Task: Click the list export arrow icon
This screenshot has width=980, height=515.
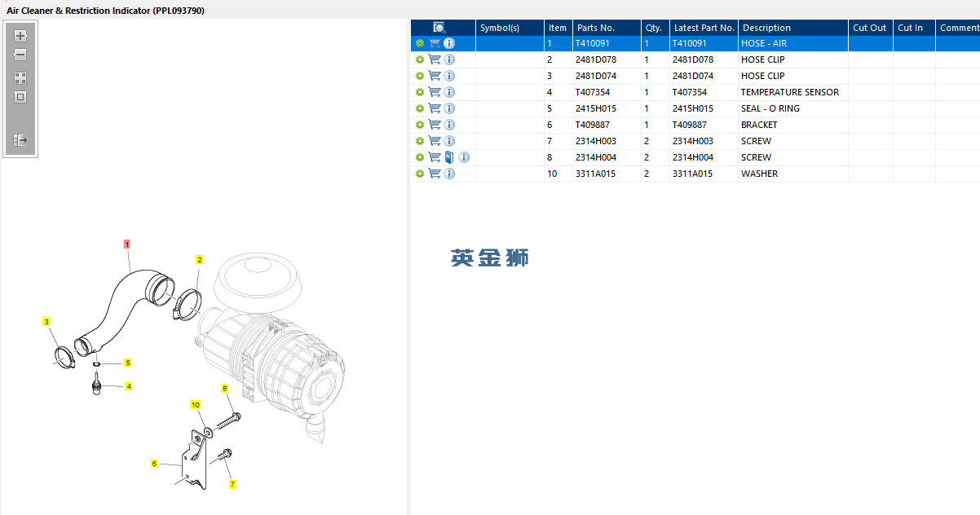Action: [20, 140]
